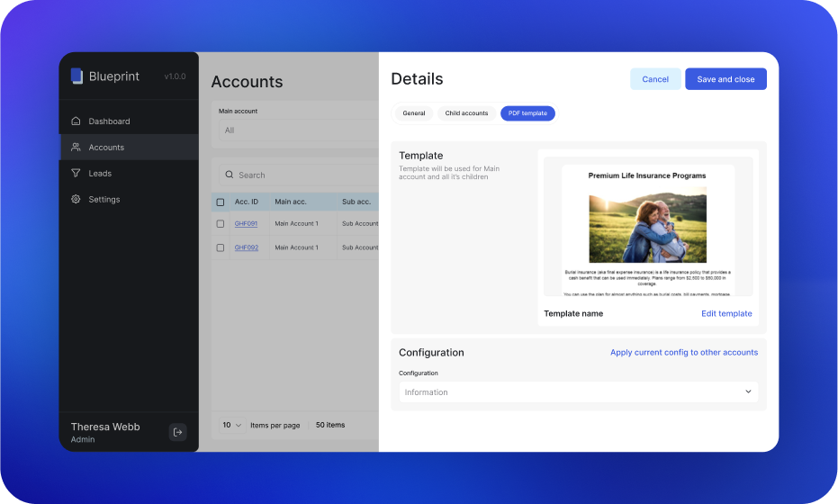Click the magnifier icon in search bar

coord(229,175)
